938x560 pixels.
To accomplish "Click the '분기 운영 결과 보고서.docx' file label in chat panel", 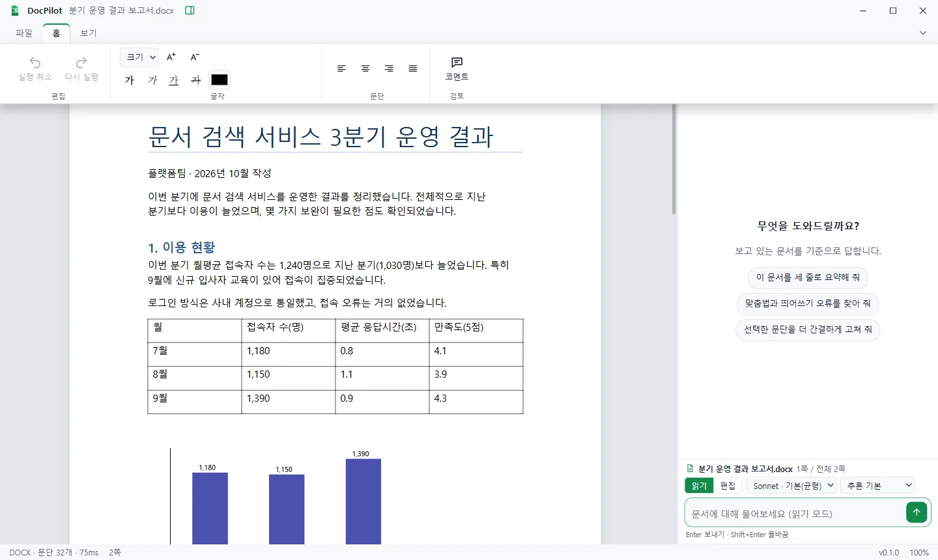I will click(x=745, y=469).
